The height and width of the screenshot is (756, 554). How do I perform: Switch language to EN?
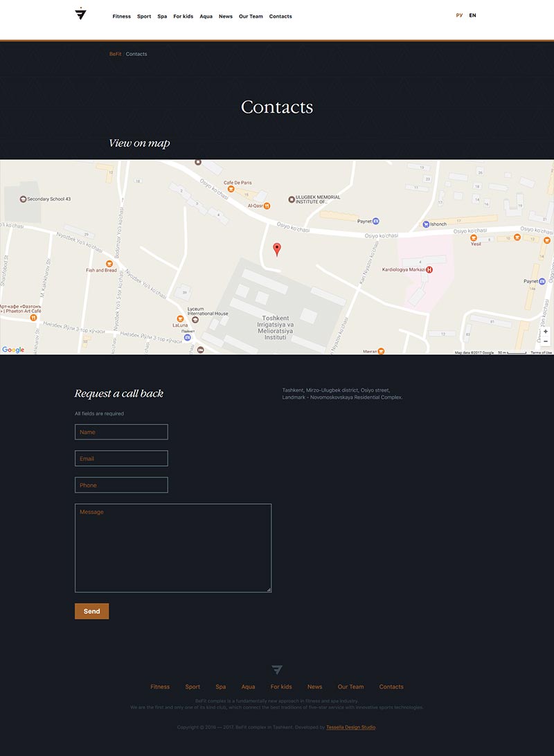[x=472, y=15]
